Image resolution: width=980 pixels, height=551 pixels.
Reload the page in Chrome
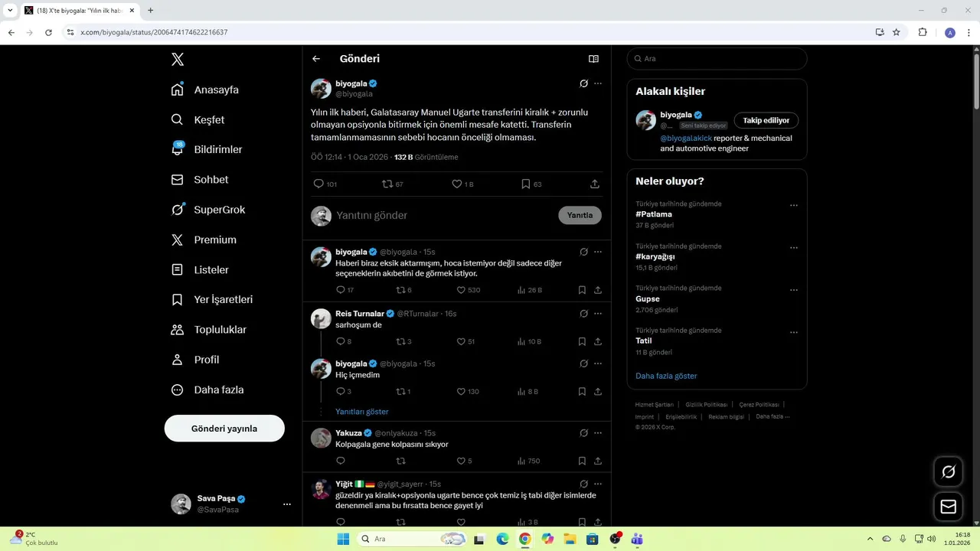point(48,32)
